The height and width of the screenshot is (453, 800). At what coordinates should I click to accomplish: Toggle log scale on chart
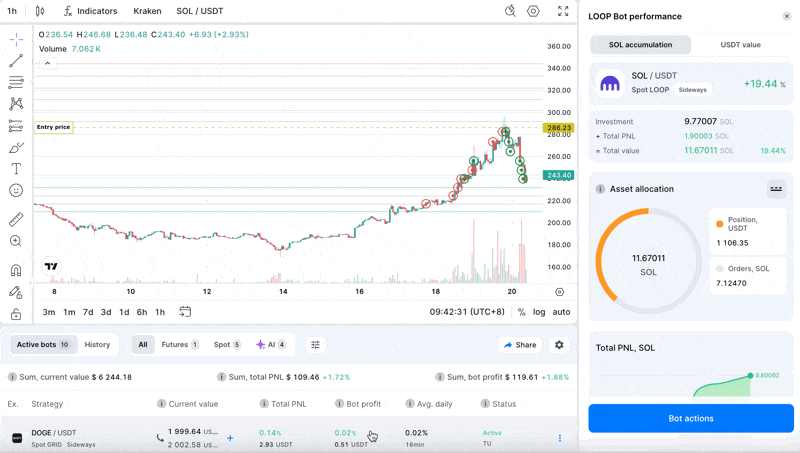click(x=539, y=312)
